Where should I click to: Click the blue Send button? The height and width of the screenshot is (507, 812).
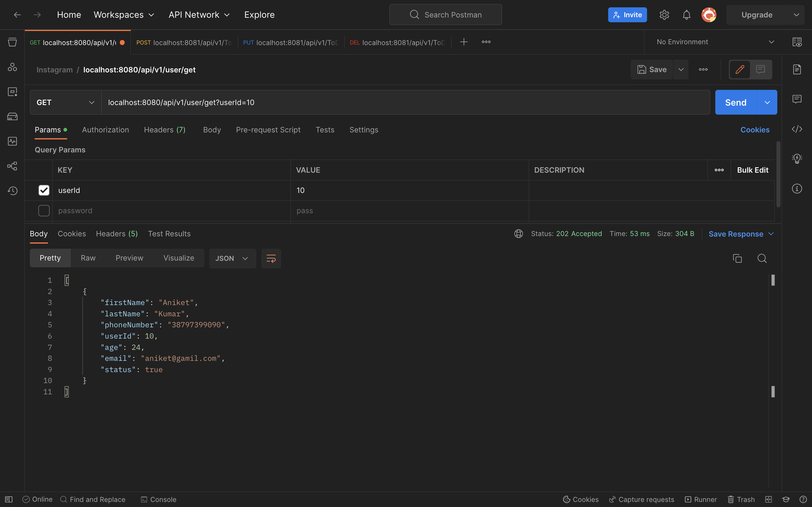tap(736, 102)
